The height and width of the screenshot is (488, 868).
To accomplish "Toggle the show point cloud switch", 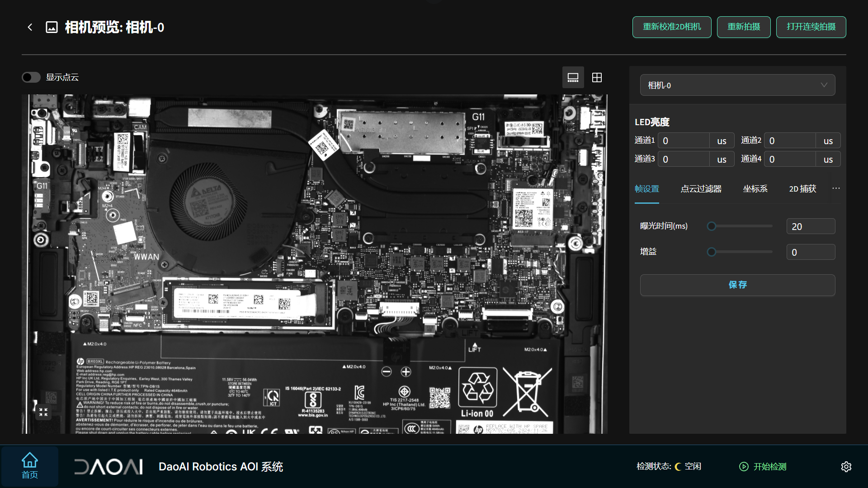I will pos(31,77).
